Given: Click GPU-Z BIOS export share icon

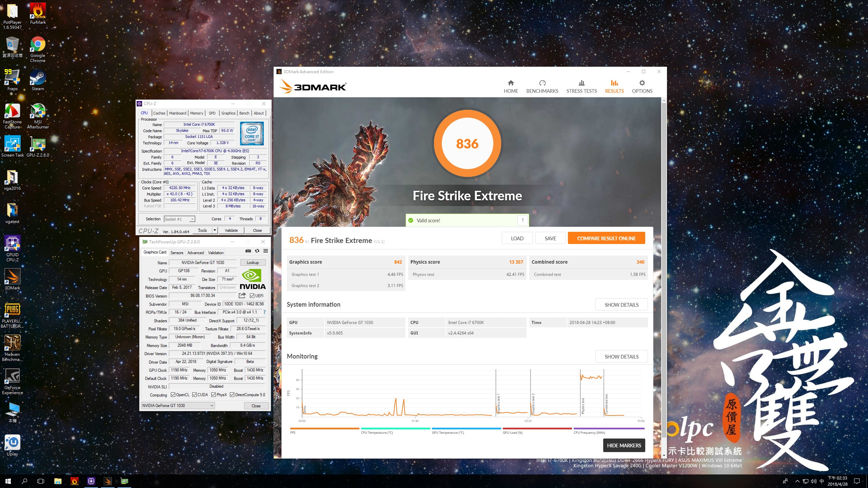Looking at the screenshot, I should click(x=242, y=296).
